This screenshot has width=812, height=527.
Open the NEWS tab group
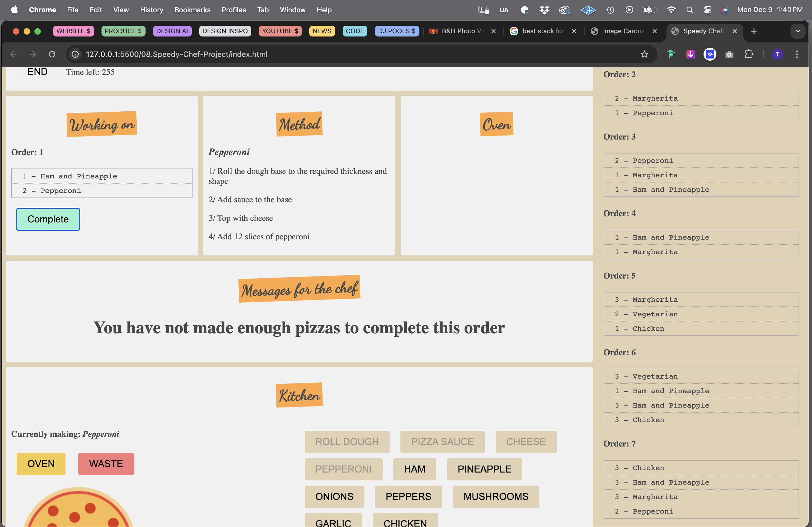tap(322, 31)
